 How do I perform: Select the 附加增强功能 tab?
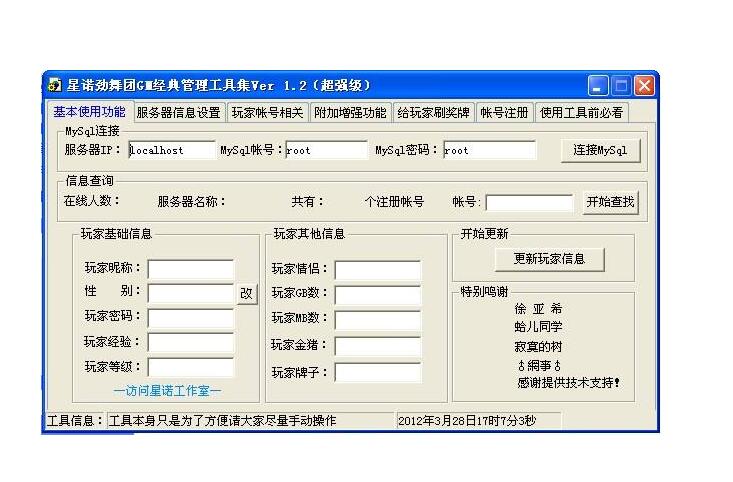point(349,113)
